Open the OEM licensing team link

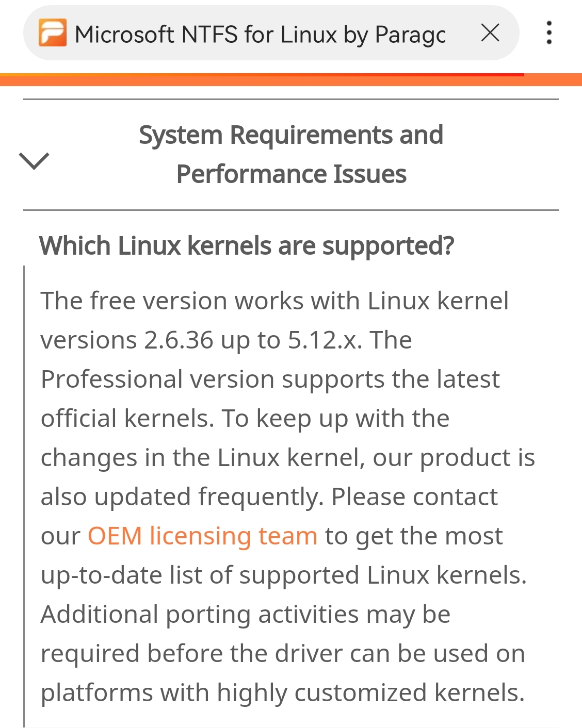(202, 536)
